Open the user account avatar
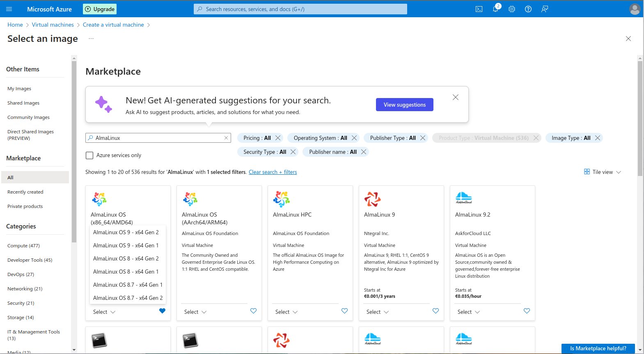This screenshot has height=354, width=644. 635,9
